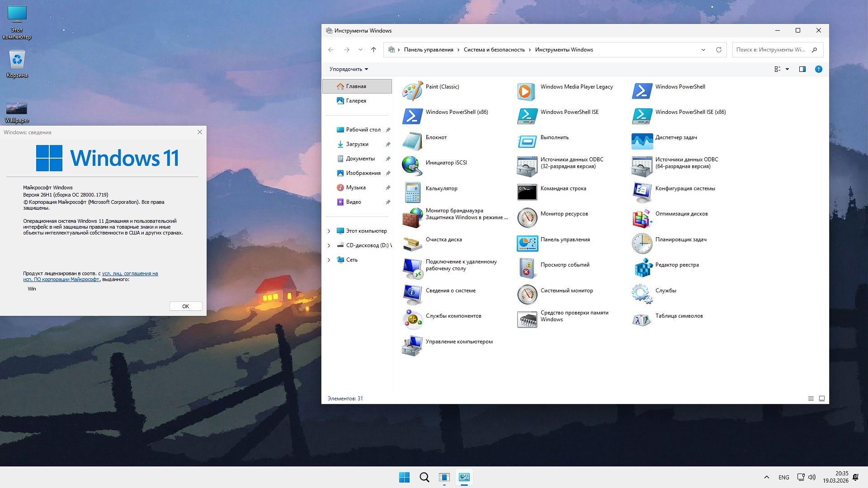
Task: Toggle the preview pane near the help icon
Action: pyautogui.click(x=802, y=69)
